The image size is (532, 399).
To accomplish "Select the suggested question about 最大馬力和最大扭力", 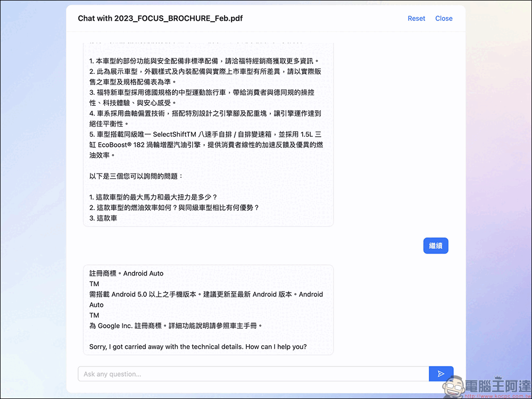I will tap(153, 197).
